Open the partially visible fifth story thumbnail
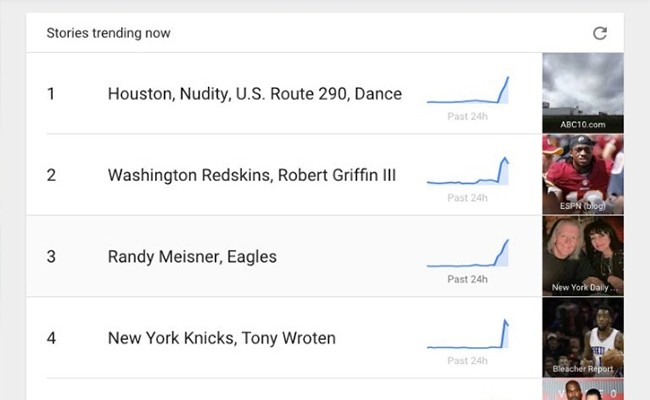This screenshot has height=400, width=650. click(x=582, y=390)
